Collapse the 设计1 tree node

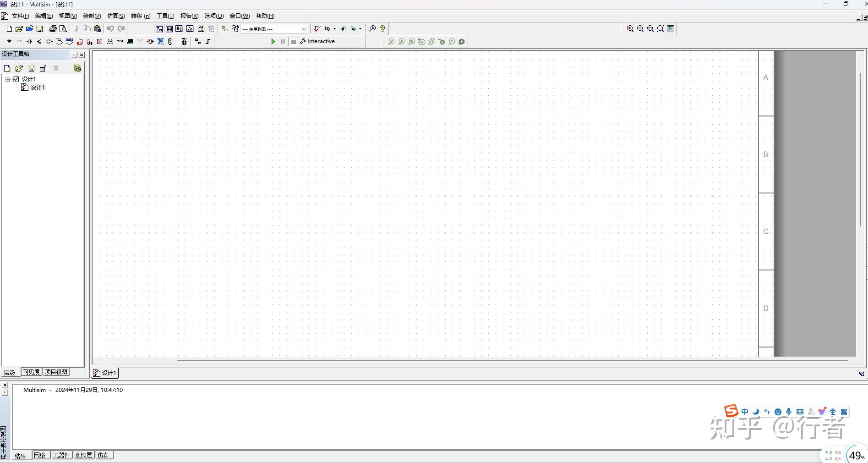(7, 79)
